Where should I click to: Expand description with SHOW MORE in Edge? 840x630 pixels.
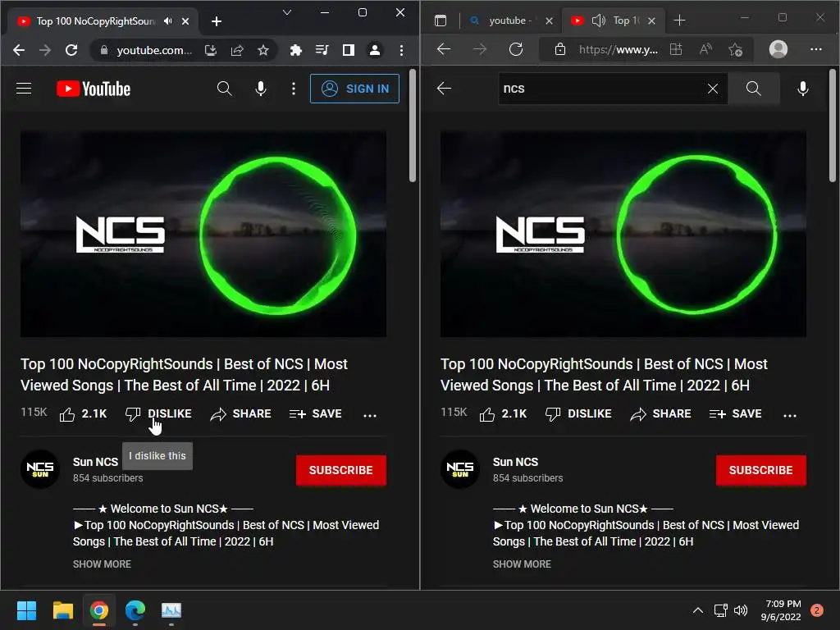click(x=522, y=564)
